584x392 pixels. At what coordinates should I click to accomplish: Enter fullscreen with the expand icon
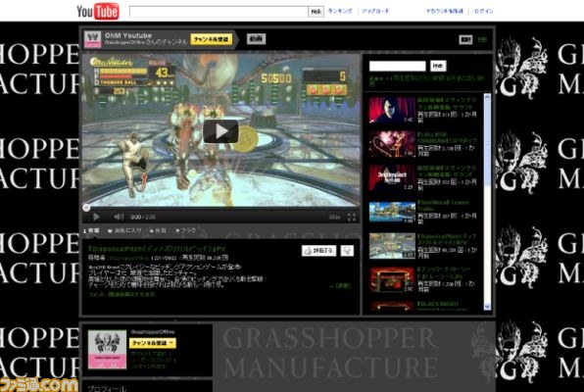pyautogui.click(x=351, y=217)
